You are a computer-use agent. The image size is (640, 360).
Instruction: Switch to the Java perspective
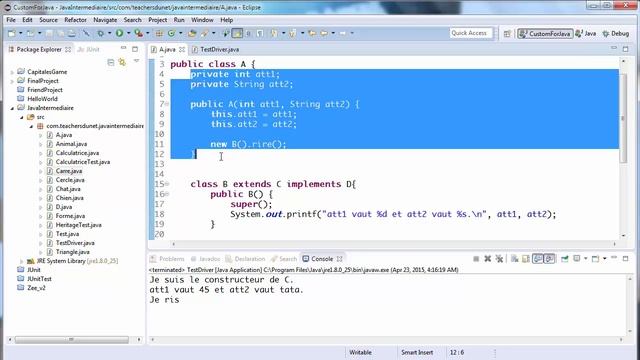[586, 33]
